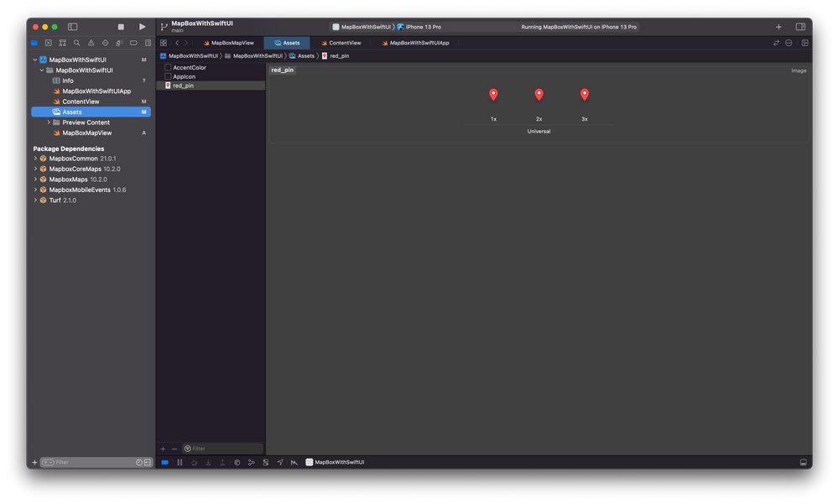839x504 pixels.
Task: Expand the Preview Content folder
Action: pyautogui.click(x=49, y=122)
